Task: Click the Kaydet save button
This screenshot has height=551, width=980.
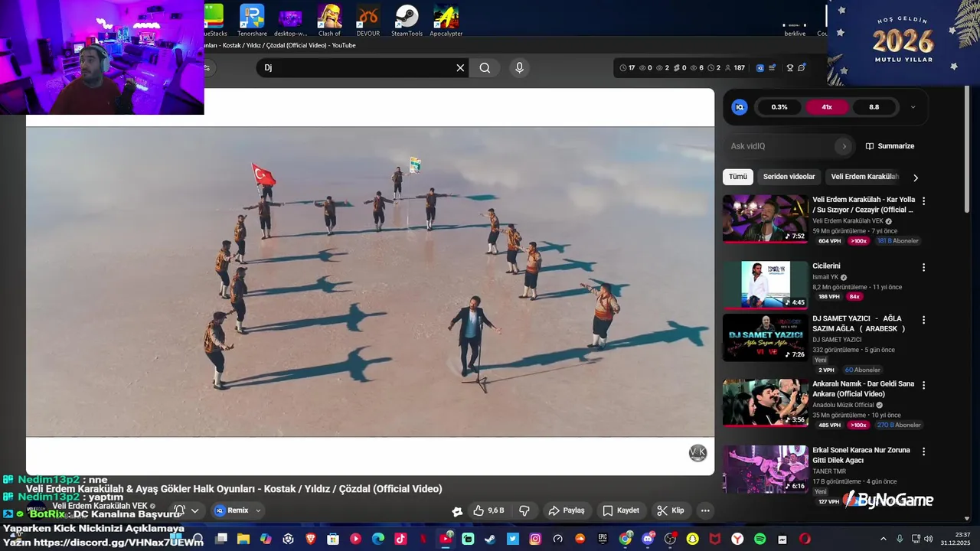Action: point(621,510)
